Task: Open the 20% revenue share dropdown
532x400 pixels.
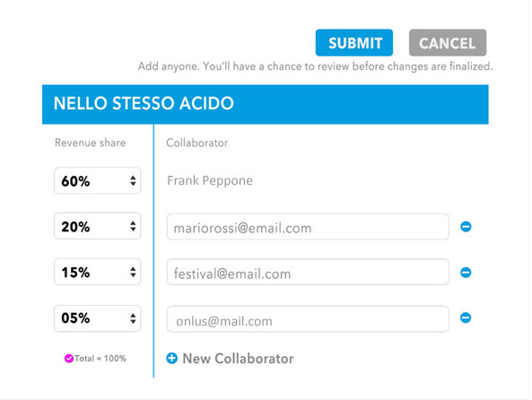Action: 98,226
